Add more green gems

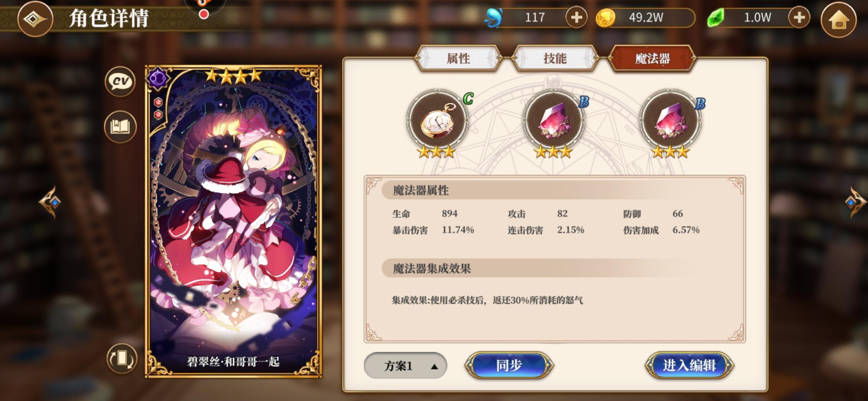tap(799, 17)
